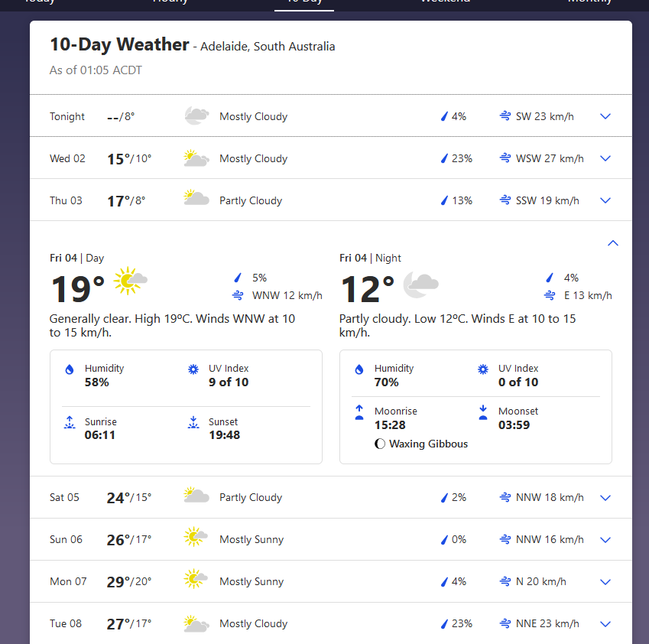Image resolution: width=649 pixels, height=644 pixels.
Task: Expand Mon 07 forecast chevron
Action: click(605, 582)
